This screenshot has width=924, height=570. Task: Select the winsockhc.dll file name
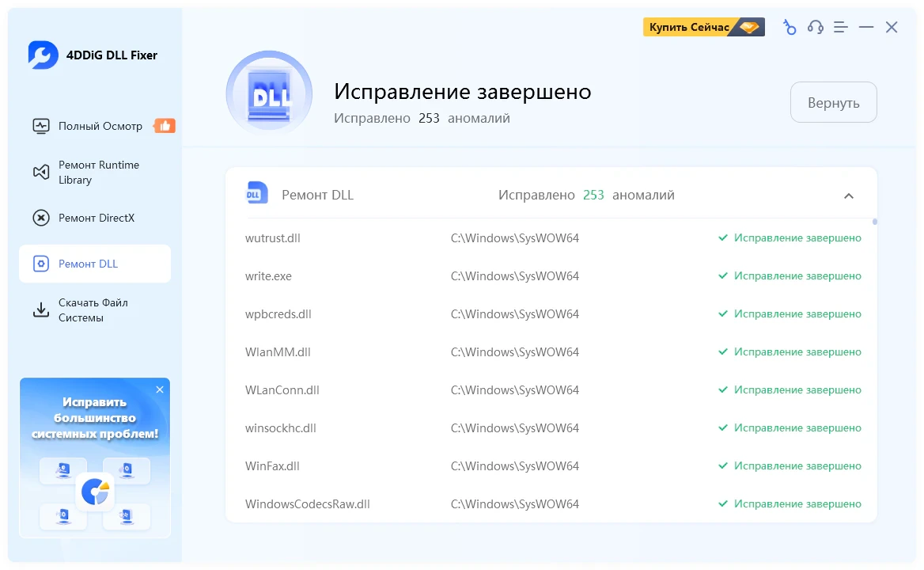pyautogui.click(x=281, y=428)
